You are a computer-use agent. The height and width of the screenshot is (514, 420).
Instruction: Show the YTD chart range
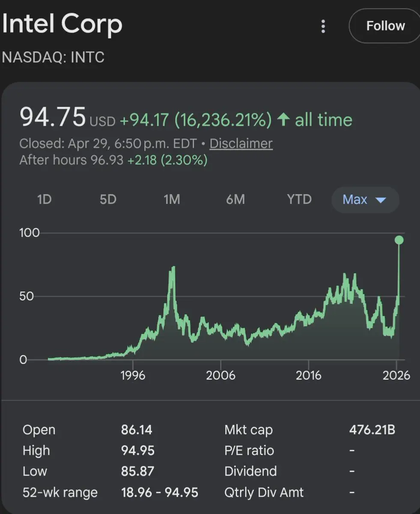(x=299, y=200)
